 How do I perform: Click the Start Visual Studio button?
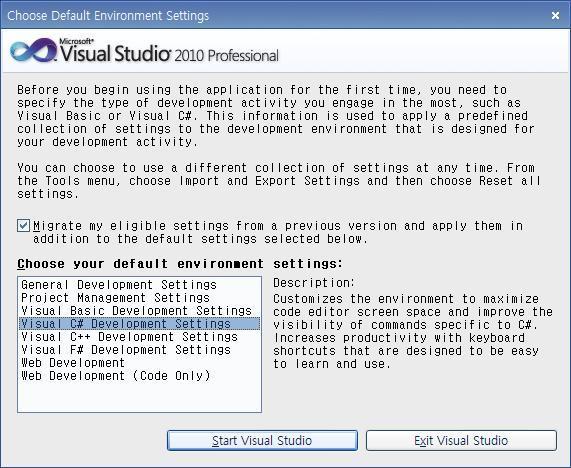(x=262, y=440)
